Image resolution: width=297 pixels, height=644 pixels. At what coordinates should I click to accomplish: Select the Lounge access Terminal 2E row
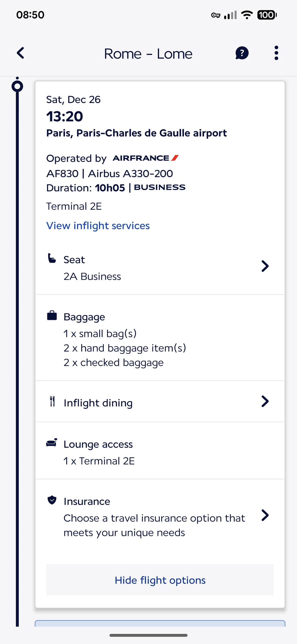point(159,452)
